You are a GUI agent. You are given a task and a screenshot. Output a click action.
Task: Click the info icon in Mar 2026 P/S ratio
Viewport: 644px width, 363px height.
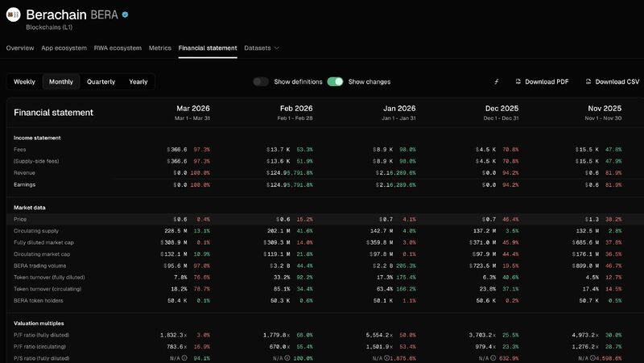pyautogui.click(x=184, y=358)
